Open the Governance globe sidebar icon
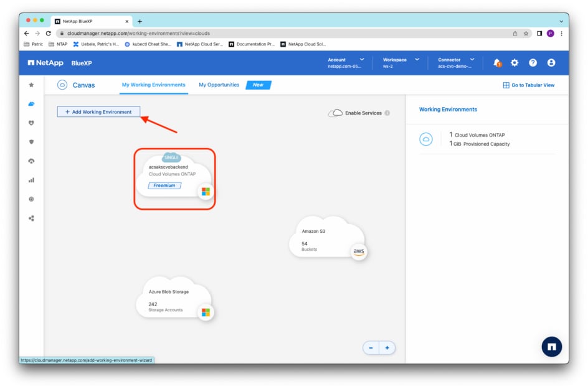 point(32,199)
